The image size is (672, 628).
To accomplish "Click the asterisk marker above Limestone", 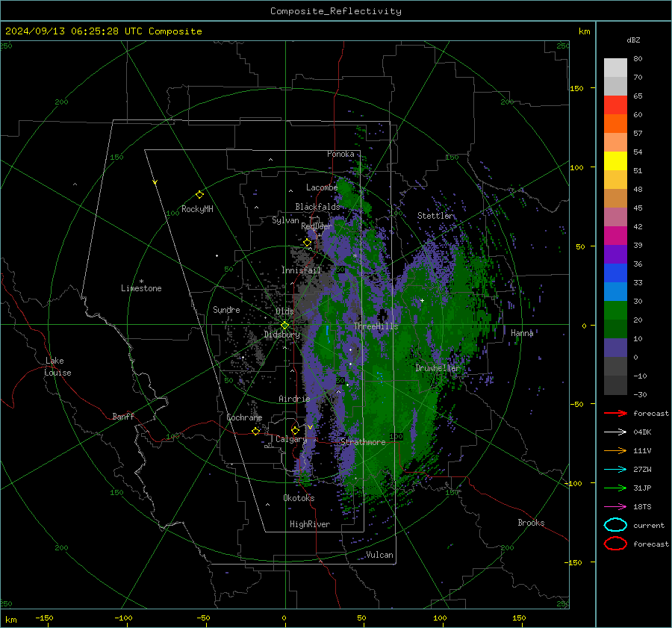I will pos(141,282).
